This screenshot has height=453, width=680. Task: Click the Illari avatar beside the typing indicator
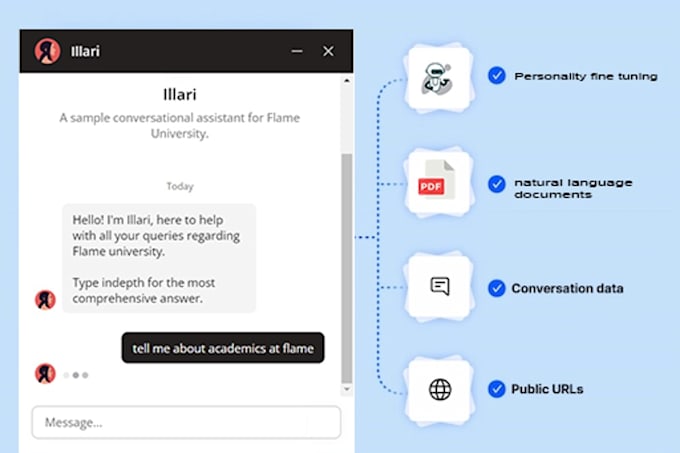tap(45, 374)
